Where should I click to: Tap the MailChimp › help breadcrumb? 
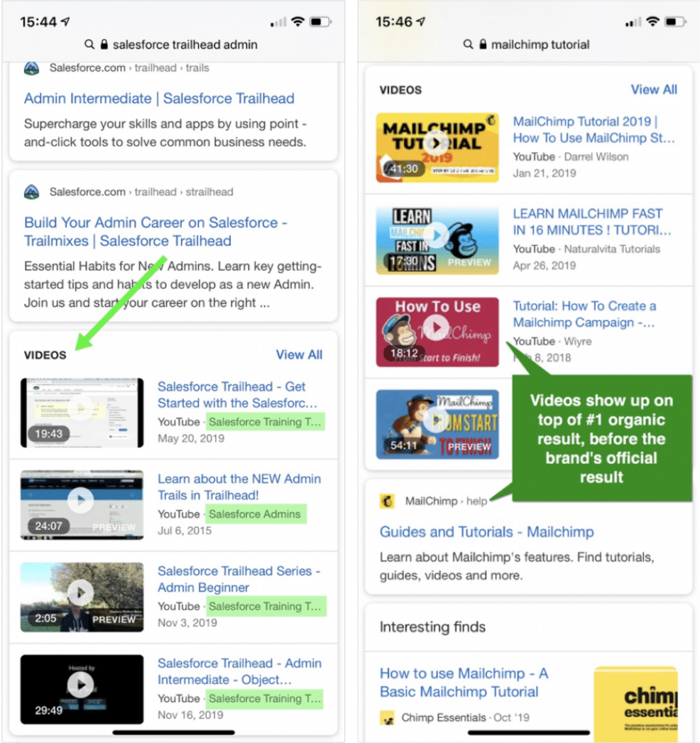[x=446, y=501]
